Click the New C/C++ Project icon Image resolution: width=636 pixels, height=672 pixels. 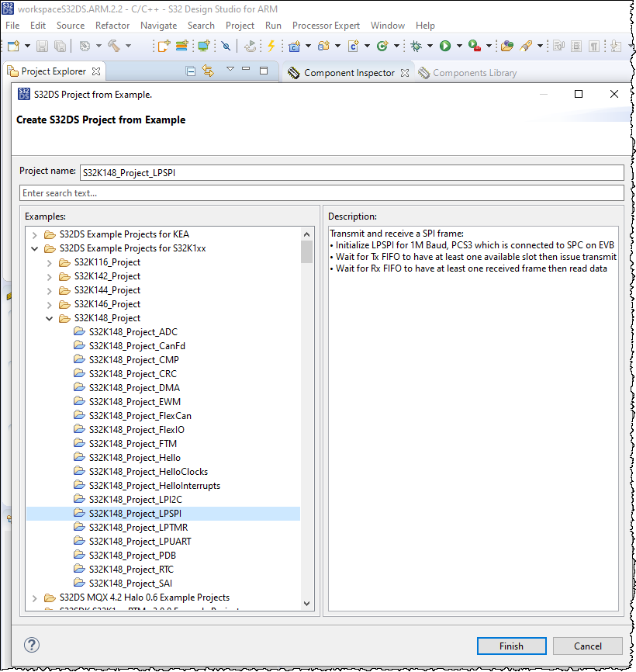click(294, 46)
